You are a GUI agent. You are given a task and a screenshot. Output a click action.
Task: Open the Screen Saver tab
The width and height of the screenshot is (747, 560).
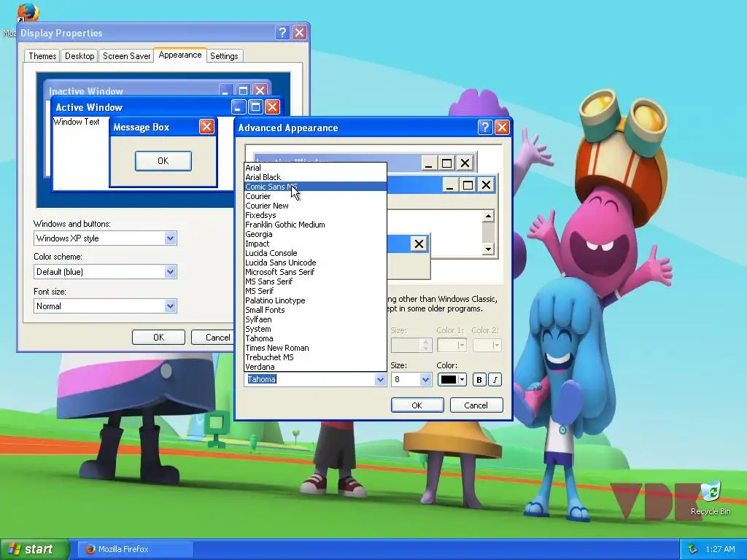(126, 56)
